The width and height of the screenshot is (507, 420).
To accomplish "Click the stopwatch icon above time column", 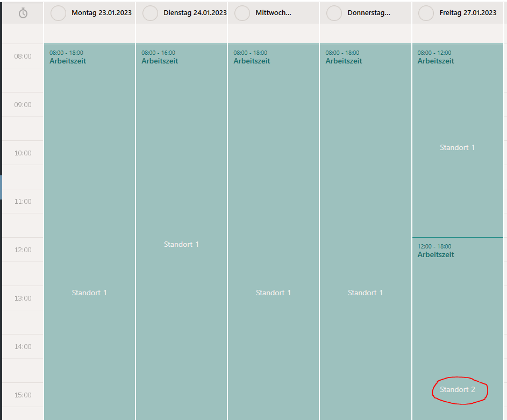I will (x=23, y=13).
